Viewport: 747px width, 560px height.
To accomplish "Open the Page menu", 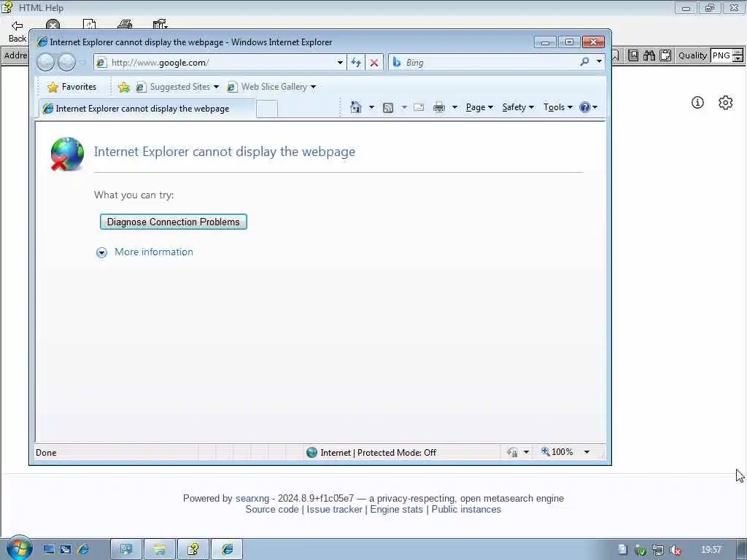I will pyautogui.click(x=479, y=107).
